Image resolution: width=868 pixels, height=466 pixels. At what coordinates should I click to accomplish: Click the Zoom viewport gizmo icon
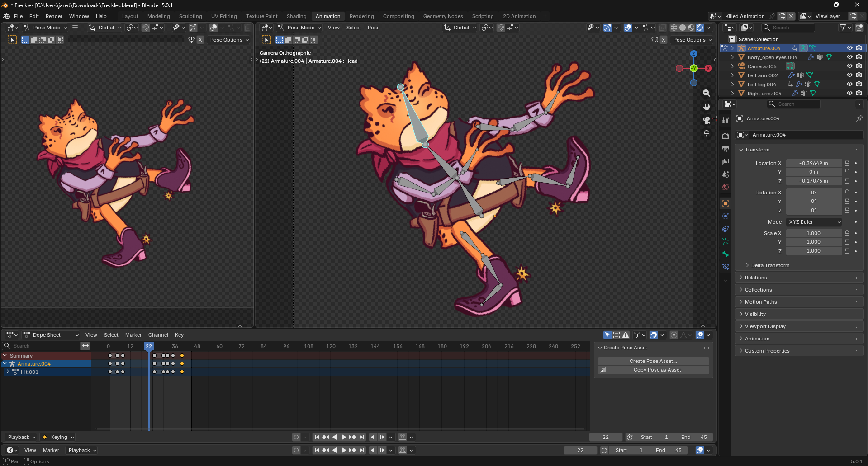click(707, 93)
